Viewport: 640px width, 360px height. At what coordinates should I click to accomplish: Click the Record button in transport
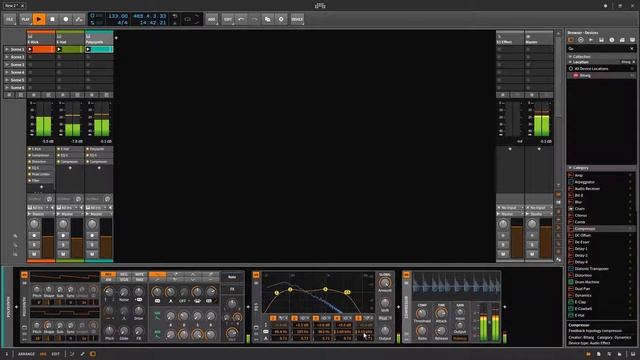click(x=66, y=19)
